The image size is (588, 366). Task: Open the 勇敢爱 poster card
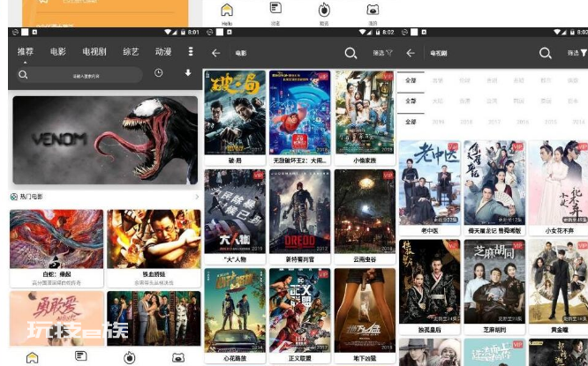tap(57, 318)
